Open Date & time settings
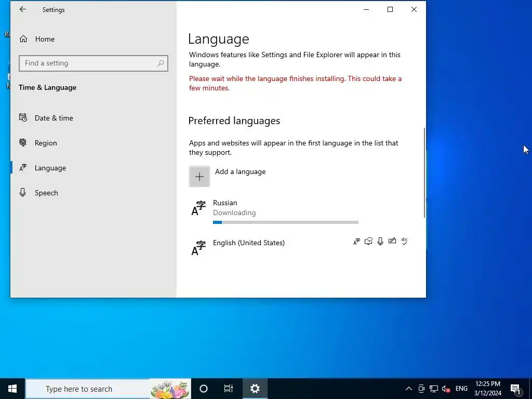This screenshot has height=399, width=532. point(94,118)
